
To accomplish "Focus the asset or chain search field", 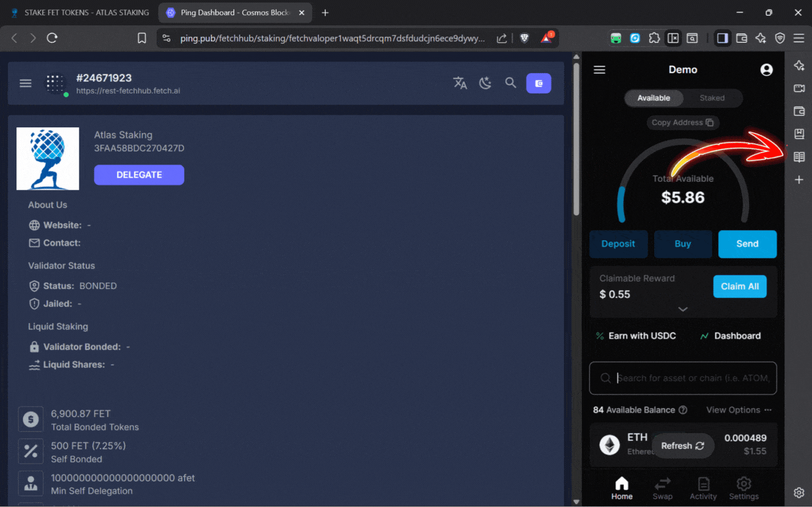I will point(688,378).
